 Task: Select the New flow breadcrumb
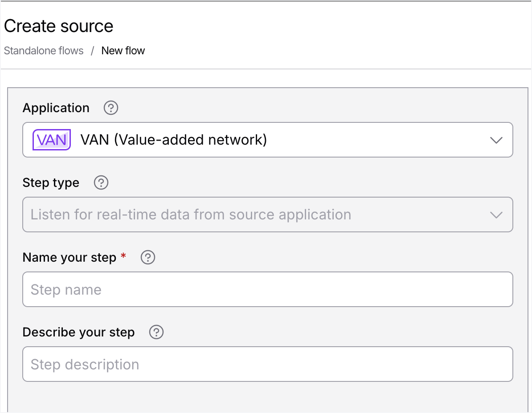[x=123, y=51]
